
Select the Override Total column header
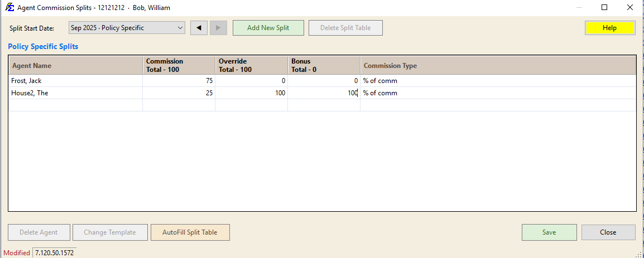[x=251, y=66]
